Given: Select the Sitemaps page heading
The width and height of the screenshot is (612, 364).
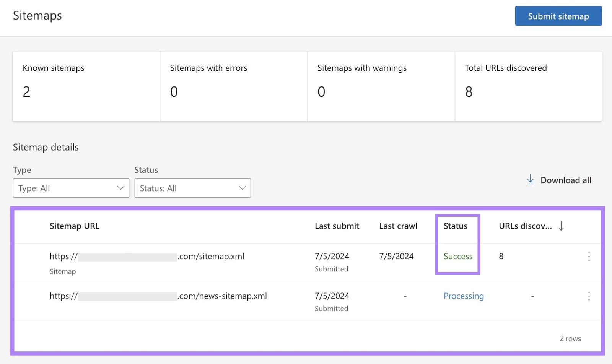Looking at the screenshot, I should point(37,15).
